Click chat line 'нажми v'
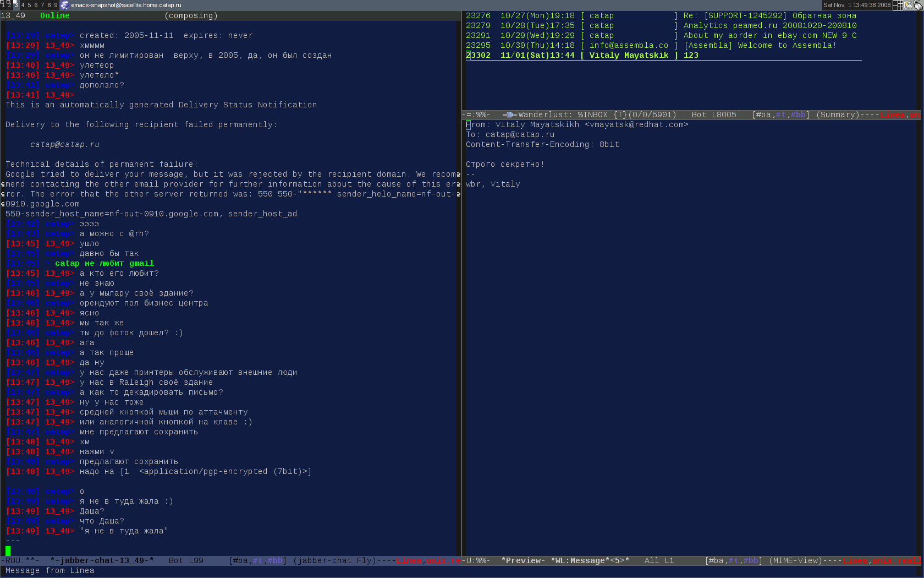The width and height of the screenshot is (924, 578). (x=97, y=451)
